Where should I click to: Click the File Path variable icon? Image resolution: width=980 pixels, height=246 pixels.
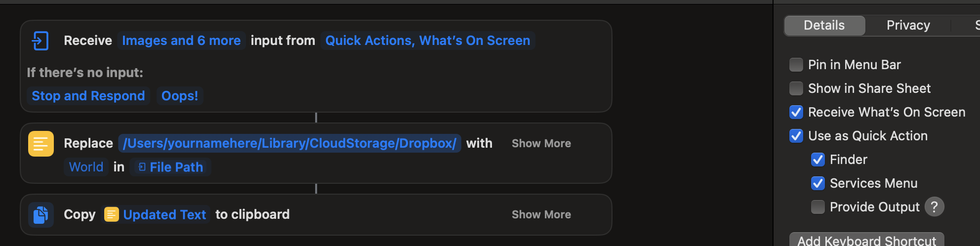pos(142,167)
